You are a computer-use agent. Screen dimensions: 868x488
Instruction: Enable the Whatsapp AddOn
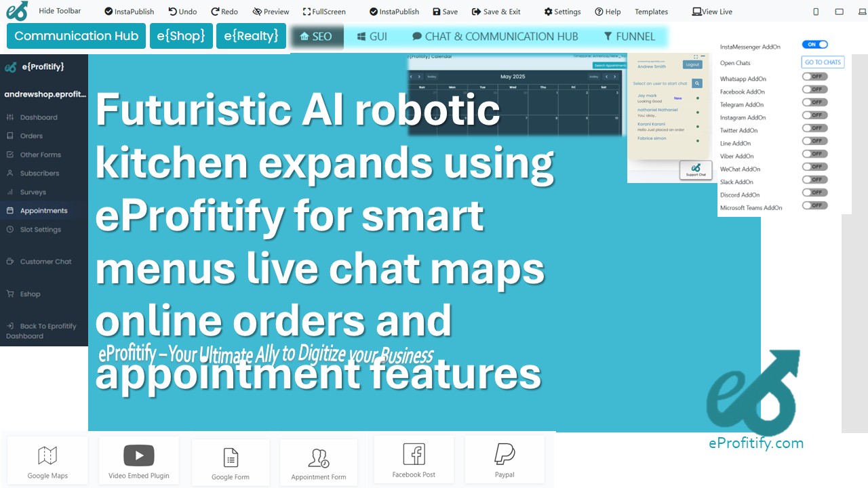(x=814, y=77)
